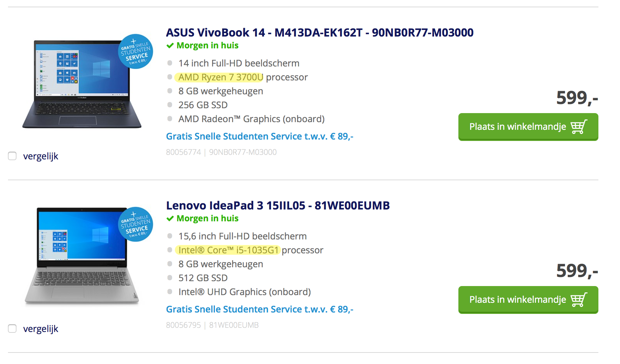Add ASUS VivoBook to winkelmandje

(528, 127)
